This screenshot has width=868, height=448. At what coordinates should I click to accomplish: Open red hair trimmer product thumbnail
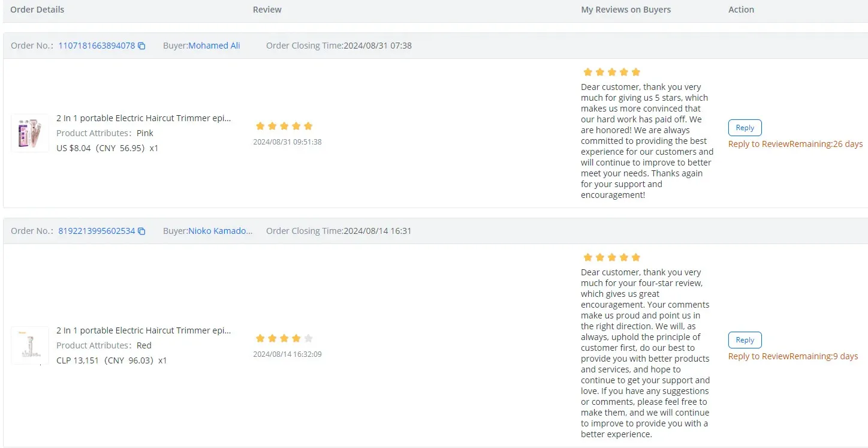click(30, 345)
